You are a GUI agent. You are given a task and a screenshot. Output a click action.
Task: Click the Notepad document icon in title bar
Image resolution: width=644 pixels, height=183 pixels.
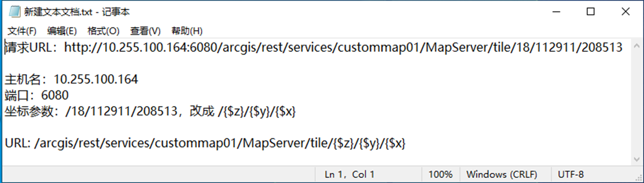[x=14, y=12]
